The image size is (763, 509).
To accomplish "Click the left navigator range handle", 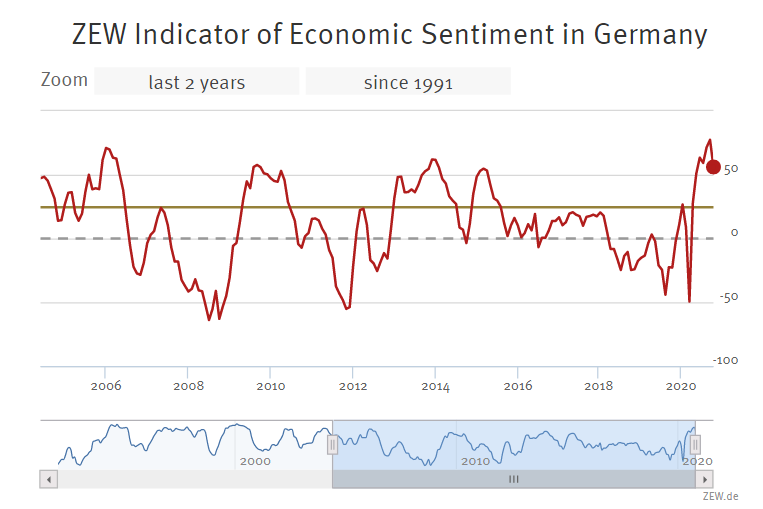I will point(333,444).
